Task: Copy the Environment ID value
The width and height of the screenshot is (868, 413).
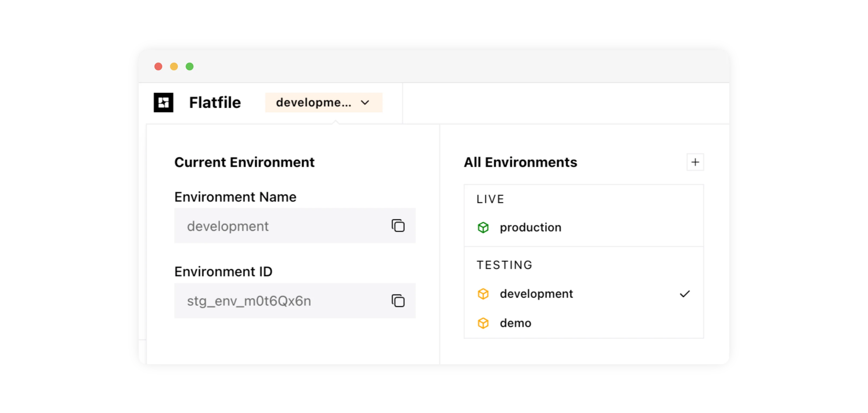Action: pyautogui.click(x=398, y=301)
